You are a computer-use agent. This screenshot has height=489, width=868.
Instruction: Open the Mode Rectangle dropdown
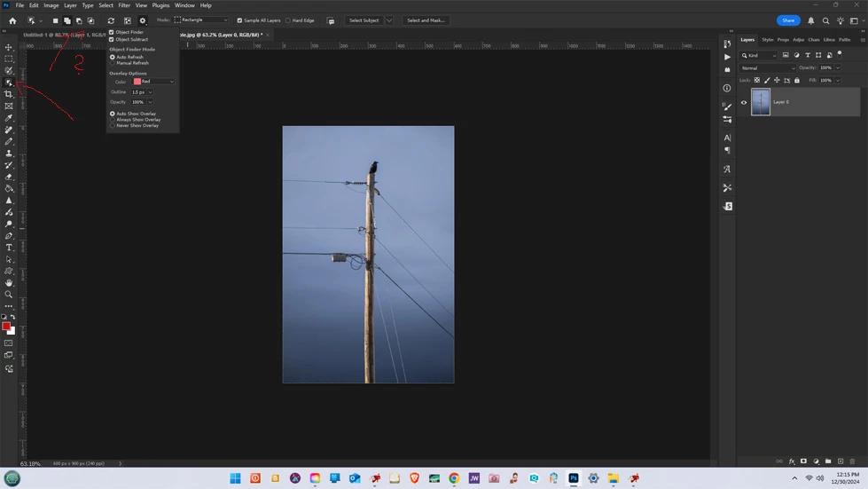tap(201, 20)
